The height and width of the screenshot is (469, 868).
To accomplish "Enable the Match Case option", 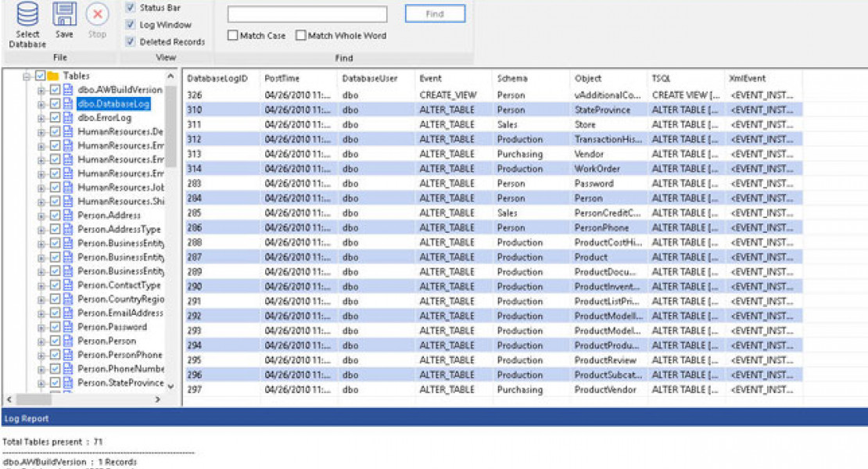I will click(x=232, y=35).
